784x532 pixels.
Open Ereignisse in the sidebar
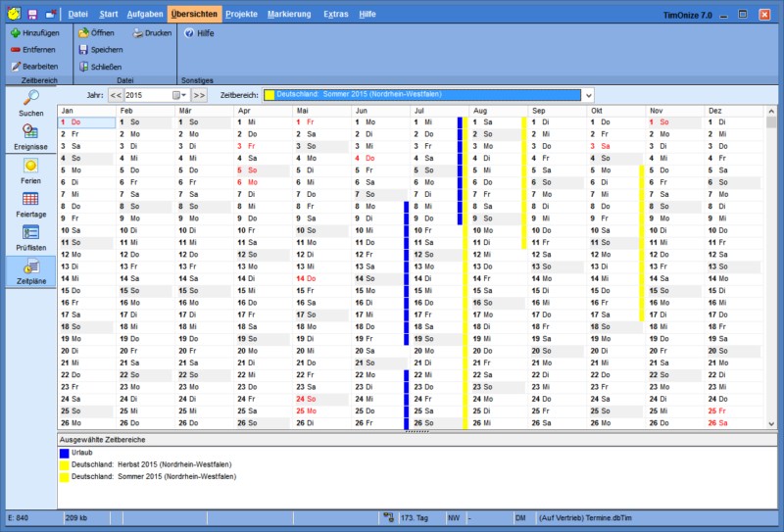(x=29, y=136)
